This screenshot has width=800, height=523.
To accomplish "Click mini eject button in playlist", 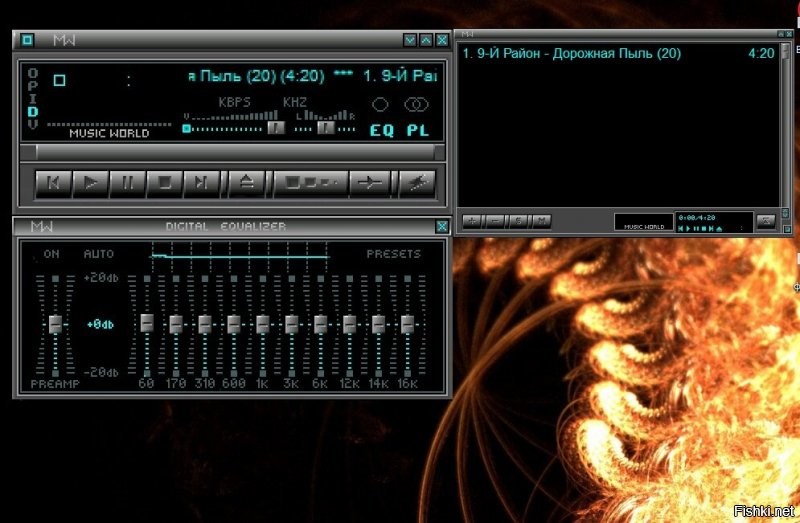I will click(x=719, y=229).
